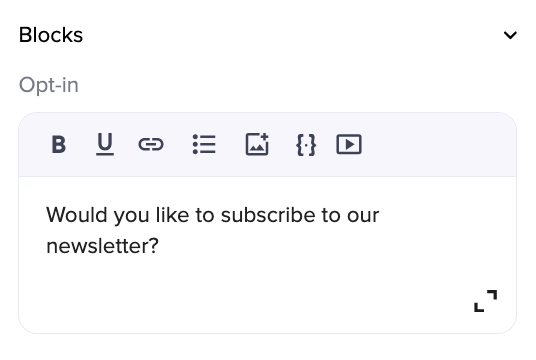
Task: Add a bulleted list to the message
Action: point(204,144)
